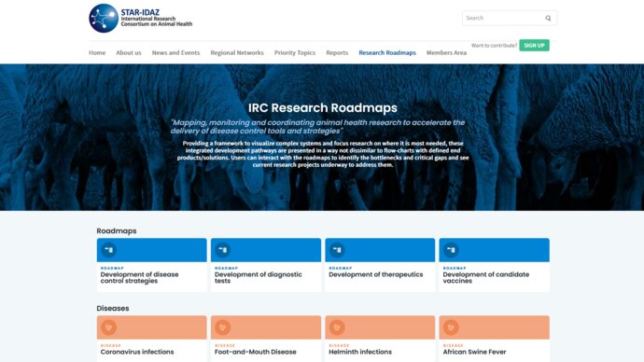Image resolution: width=644 pixels, height=362 pixels.
Task: Click the 'Want to contribute?' text
Action: (494, 46)
